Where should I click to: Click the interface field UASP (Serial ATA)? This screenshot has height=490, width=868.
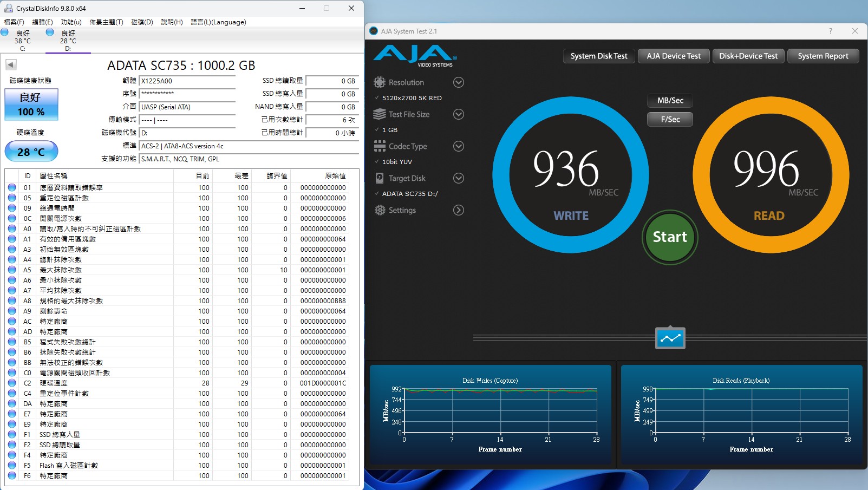coord(187,107)
